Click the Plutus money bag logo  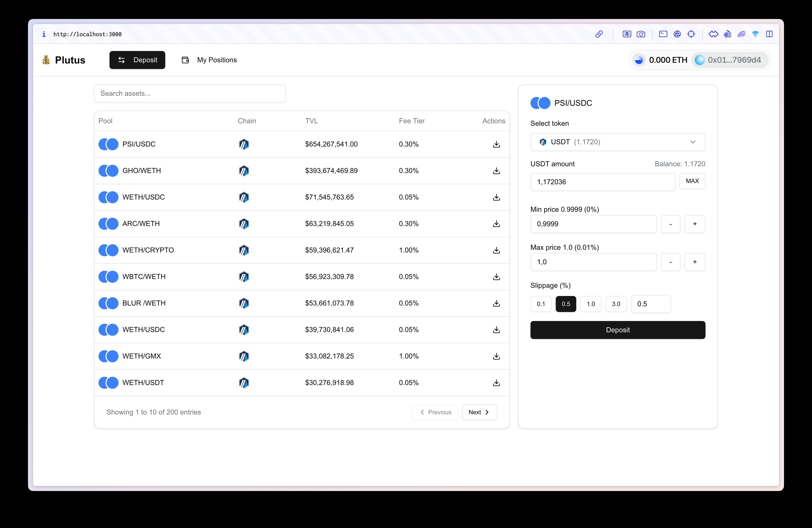pos(46,60)
